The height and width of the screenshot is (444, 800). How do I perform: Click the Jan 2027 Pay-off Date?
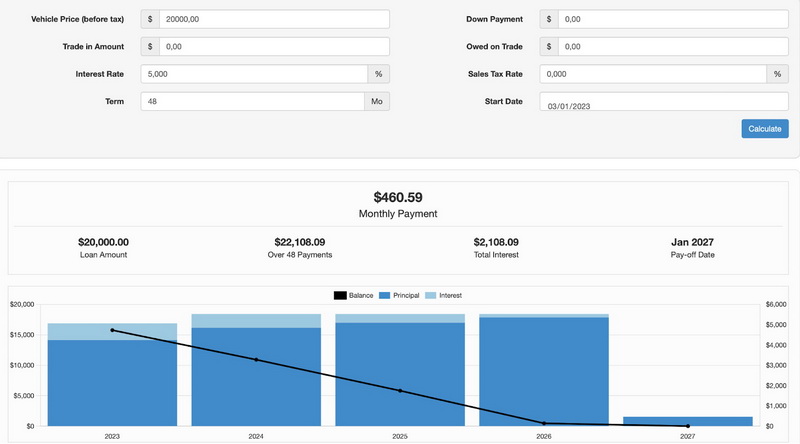point(692,242)
